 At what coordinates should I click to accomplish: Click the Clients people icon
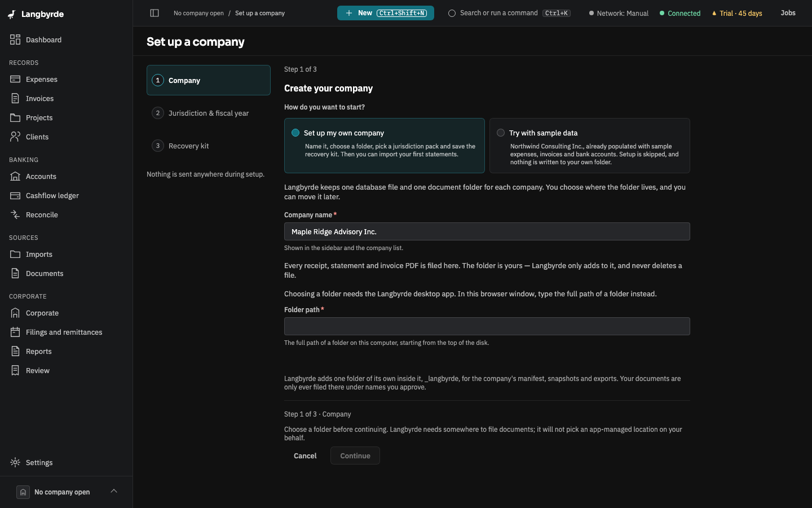tap(15, 137)
